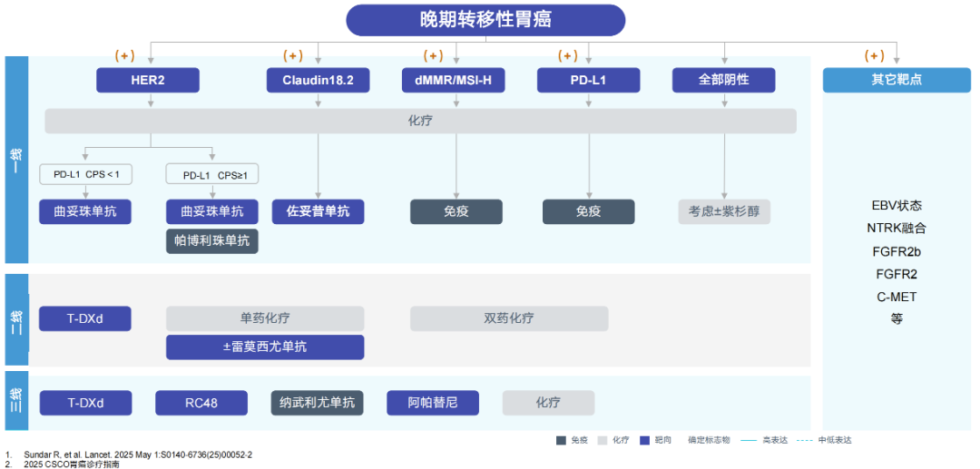Click the RC48 box
980x469 pixels.
[x=201, y=403]
